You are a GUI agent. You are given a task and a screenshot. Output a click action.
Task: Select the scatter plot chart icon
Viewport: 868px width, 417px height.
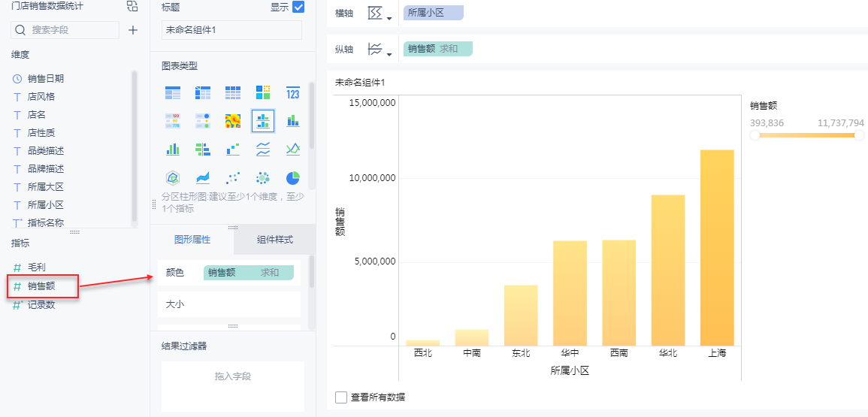(x=232, y=178)
